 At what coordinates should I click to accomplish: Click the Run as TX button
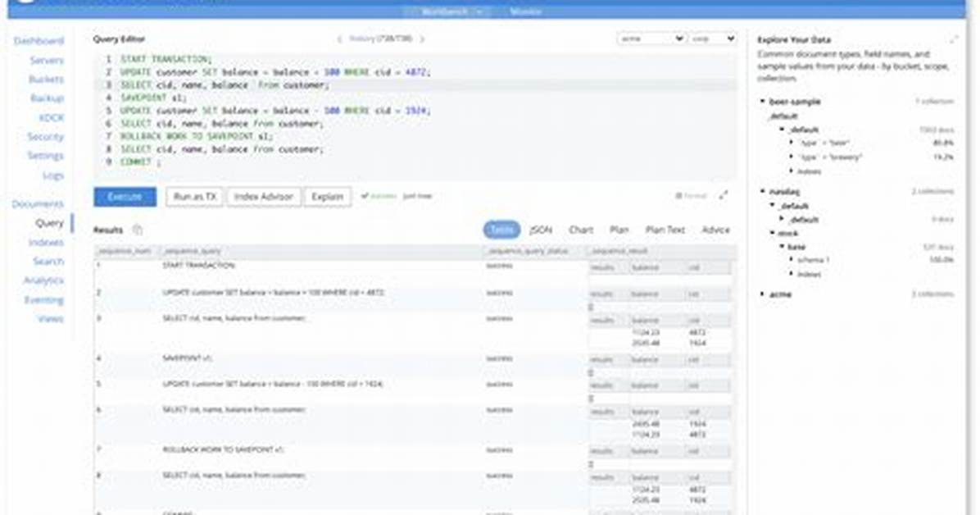(x=194, y=197)
